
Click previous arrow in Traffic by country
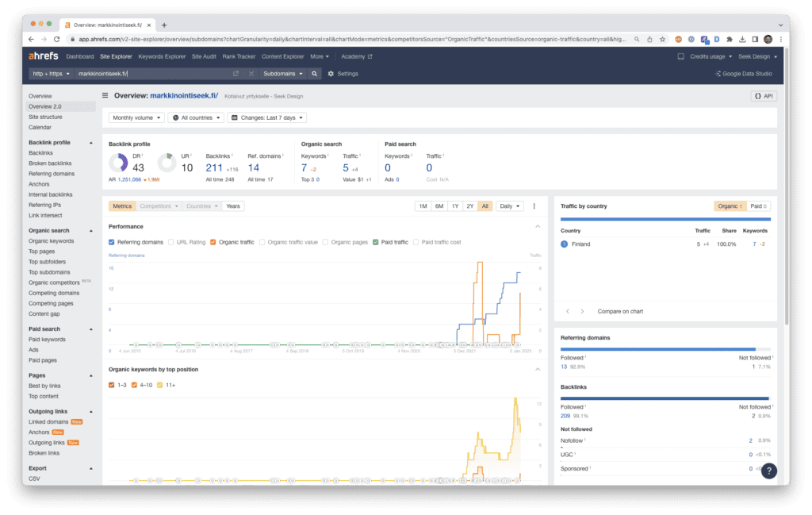point(568,311)
